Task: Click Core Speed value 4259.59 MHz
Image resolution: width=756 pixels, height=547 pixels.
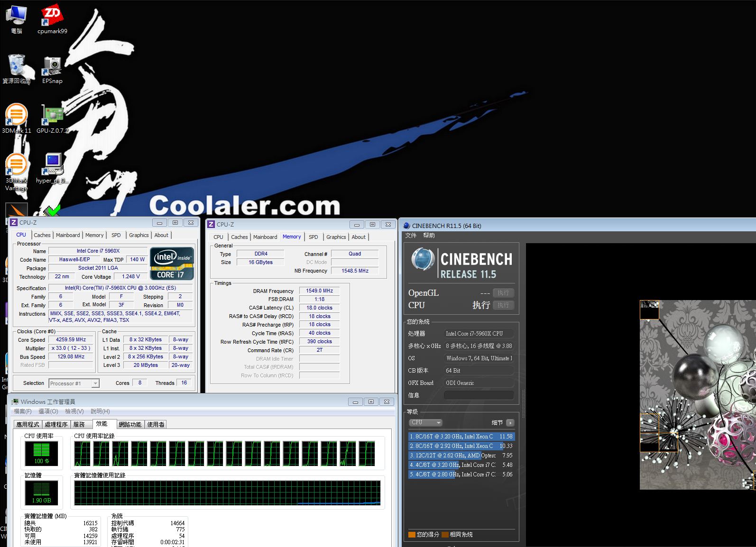Action: pos(71,340)
